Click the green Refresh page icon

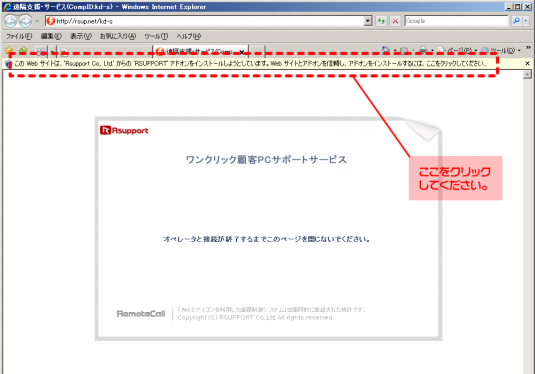click(381, 21)
